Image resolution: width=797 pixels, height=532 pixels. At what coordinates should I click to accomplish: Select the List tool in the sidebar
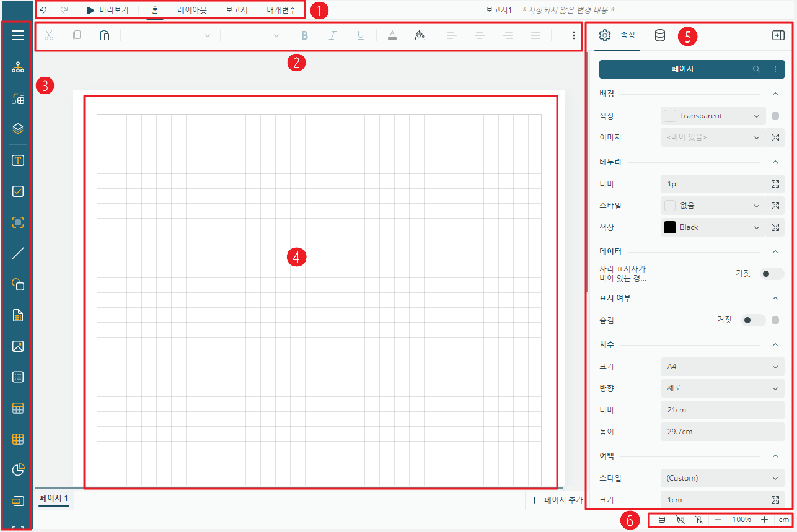tap(18, 377)
